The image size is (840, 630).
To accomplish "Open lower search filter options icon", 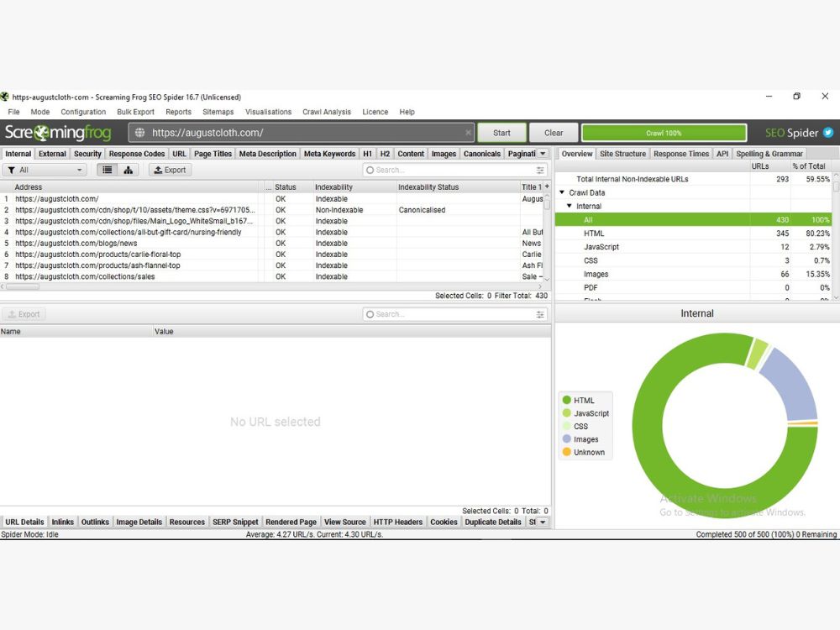I will click(x=540, y=314).
